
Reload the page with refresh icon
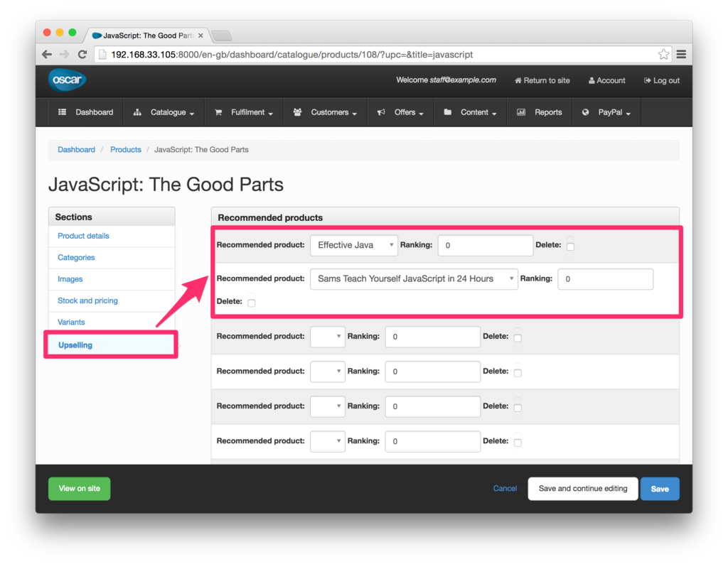(82, 54)
